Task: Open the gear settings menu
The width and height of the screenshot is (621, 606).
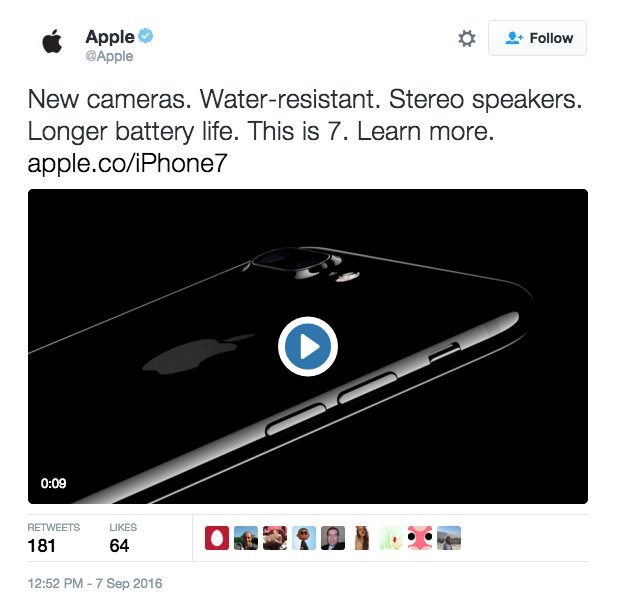Action: (467, 38)
